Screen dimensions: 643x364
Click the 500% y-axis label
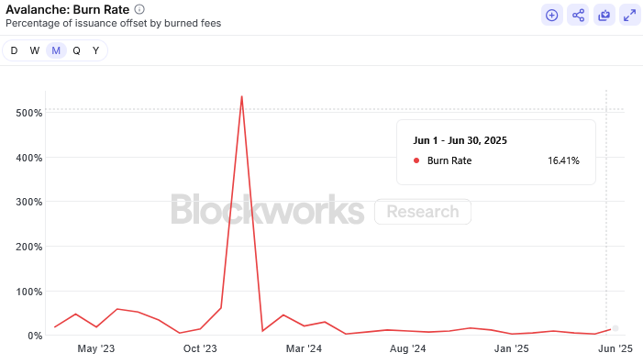(x=28, y=113)
